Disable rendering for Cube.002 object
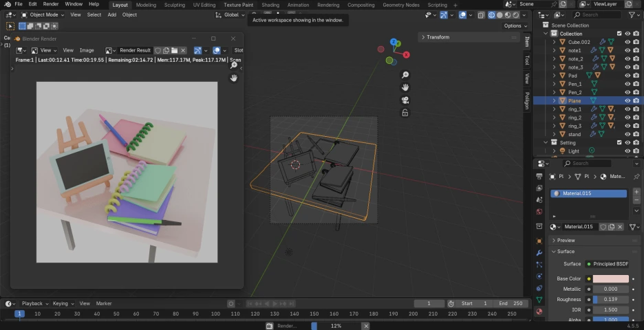 [636, 42]
